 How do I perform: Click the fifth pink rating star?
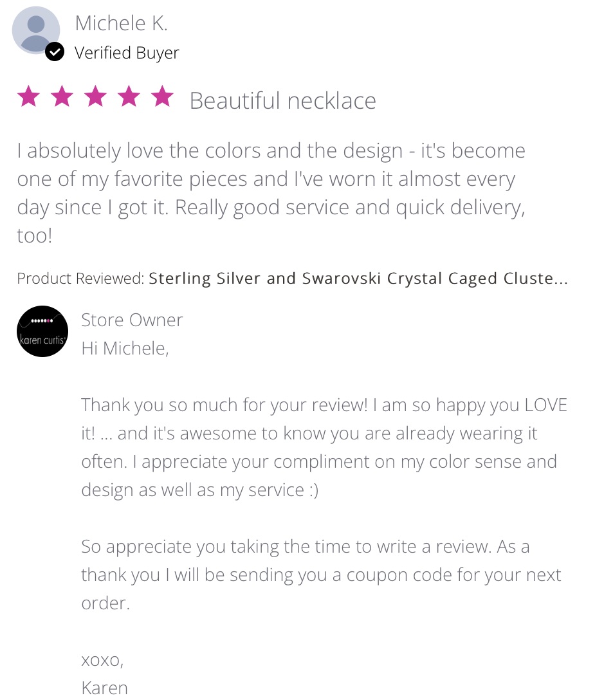point(163,97)
